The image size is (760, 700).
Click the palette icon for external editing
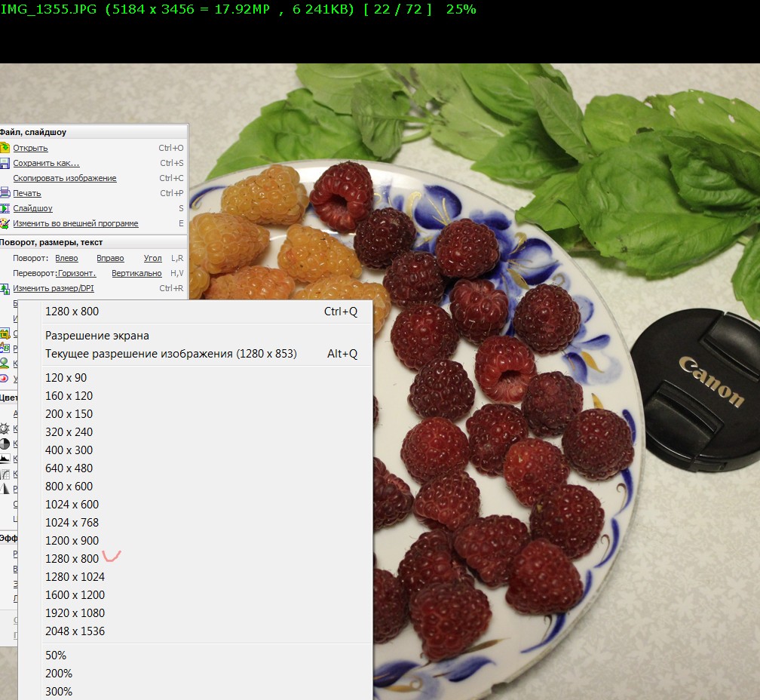tap(5, 223)
